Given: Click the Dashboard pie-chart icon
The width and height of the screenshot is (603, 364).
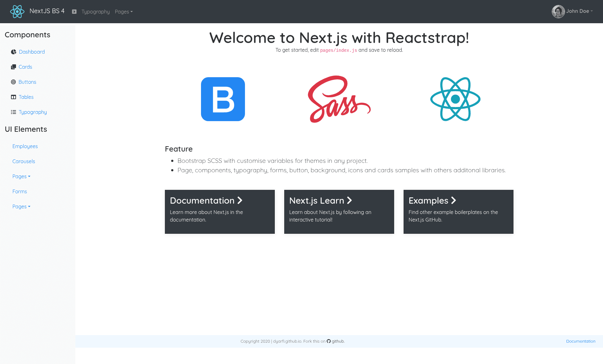Looking at the screenshot, I should click(x=14, y=52).
